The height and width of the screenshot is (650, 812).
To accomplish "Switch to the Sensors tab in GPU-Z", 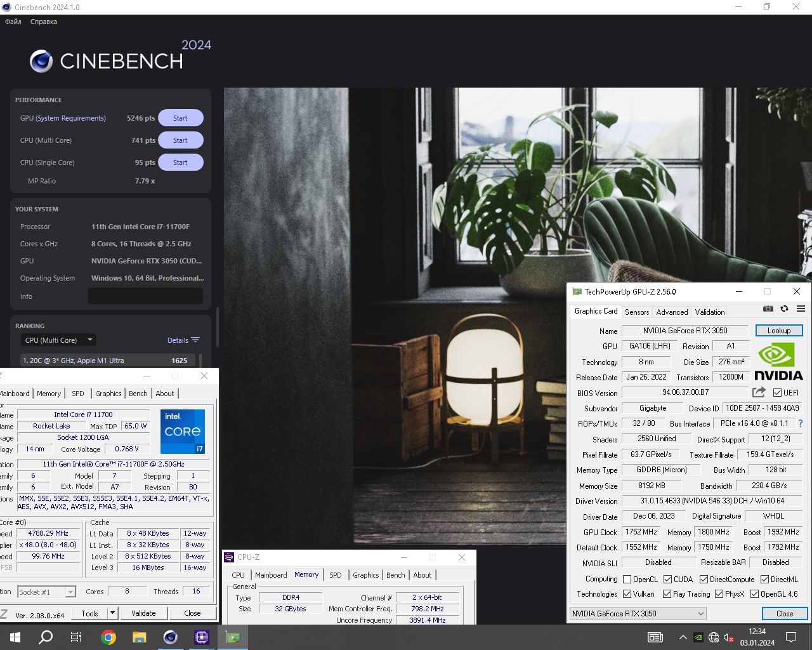I will coord(637,312).
